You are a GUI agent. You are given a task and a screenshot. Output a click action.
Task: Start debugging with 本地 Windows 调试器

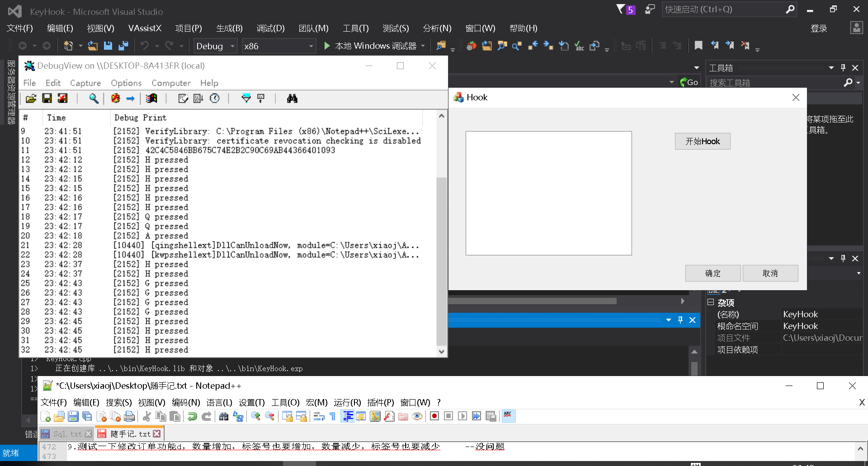pyautogui.click(x=371, y=46)
